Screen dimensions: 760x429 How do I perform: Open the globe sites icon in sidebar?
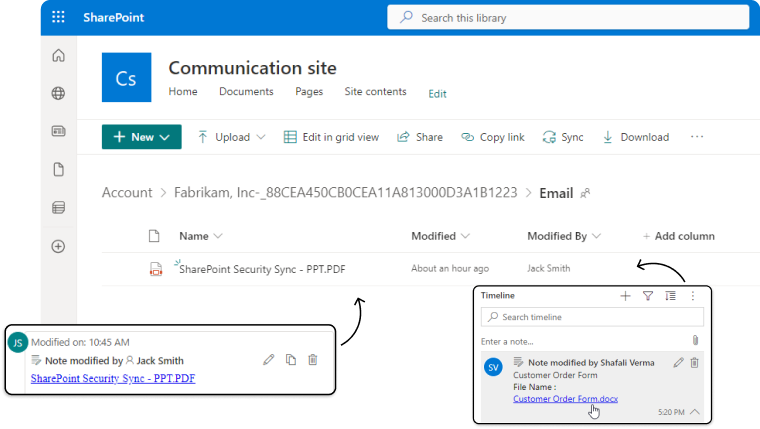click(58, 94)
